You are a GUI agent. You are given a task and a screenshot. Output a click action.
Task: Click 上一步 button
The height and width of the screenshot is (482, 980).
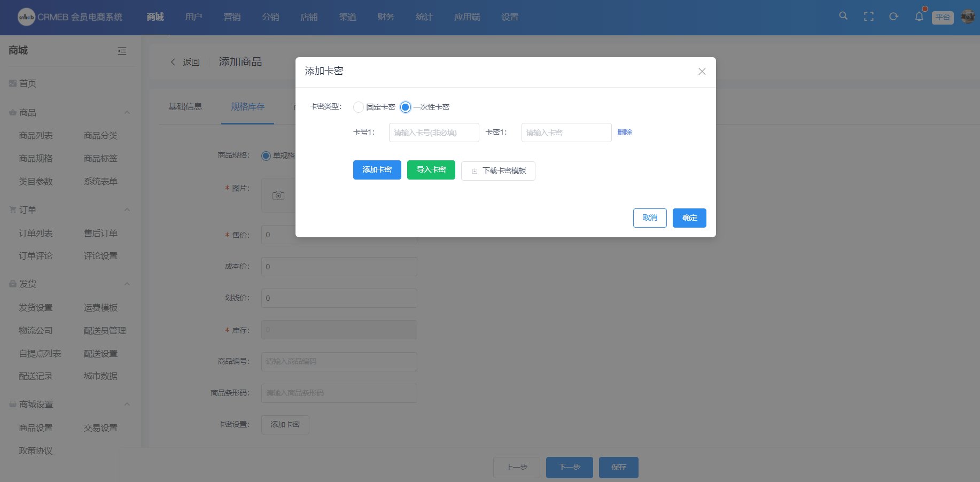click(x=517, y=468)
